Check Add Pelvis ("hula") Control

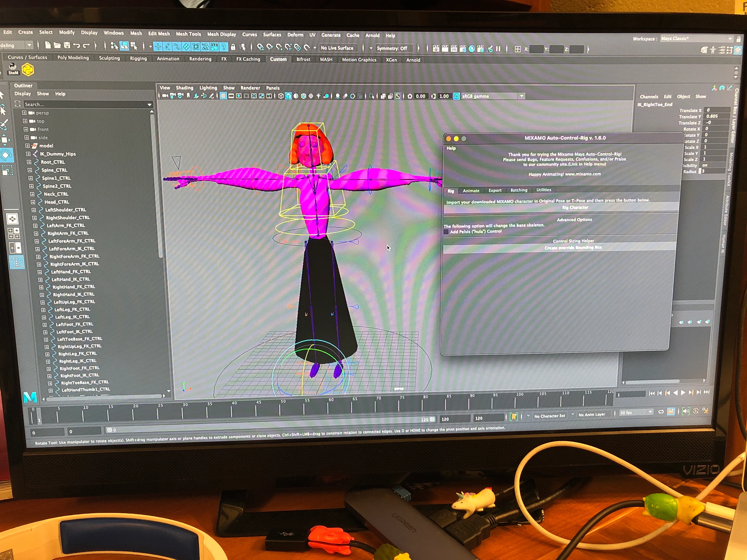pos(446,232)
